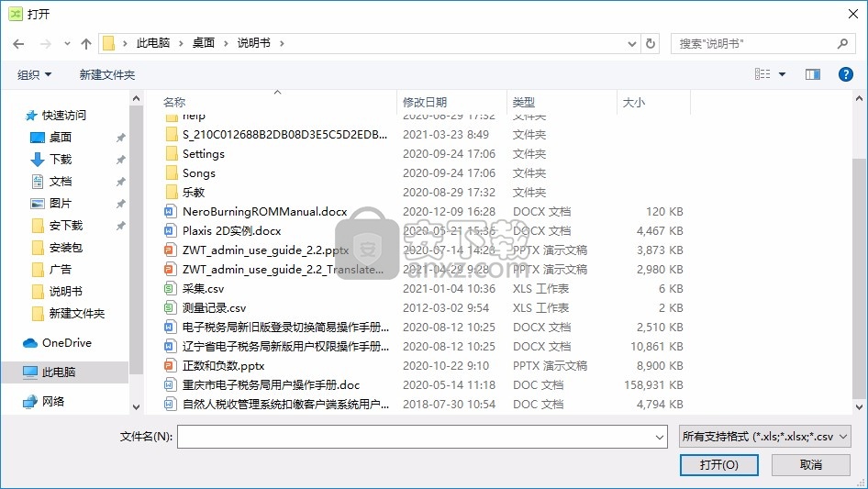This screenshot has height=489, width=868.
Task: Expand the 文件名 dropdown arrow
Action: (x=660, y=437)
